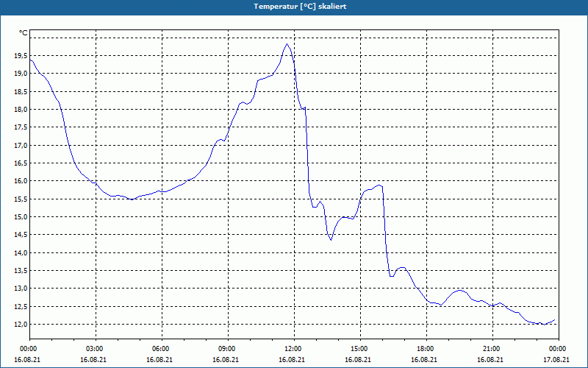The height and width of the screenshot is (368, 588).
Task: Select the 17.08.21 date label
Action: pos(556,359)
